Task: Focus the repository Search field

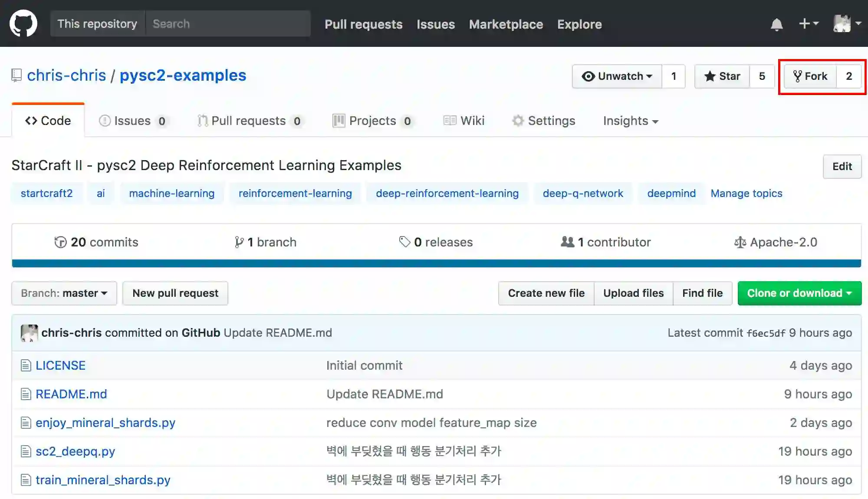Action: pos(228,24)
